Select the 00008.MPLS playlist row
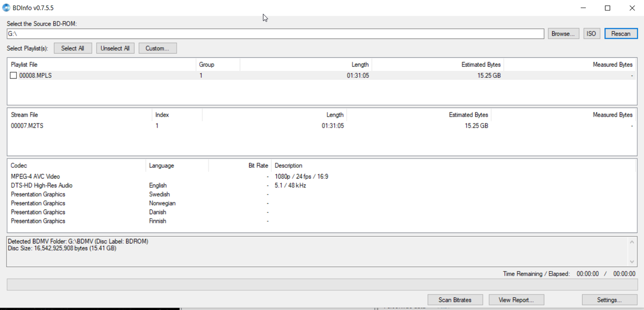The height and width of the screenshot is (310, 644). point(322,76)
